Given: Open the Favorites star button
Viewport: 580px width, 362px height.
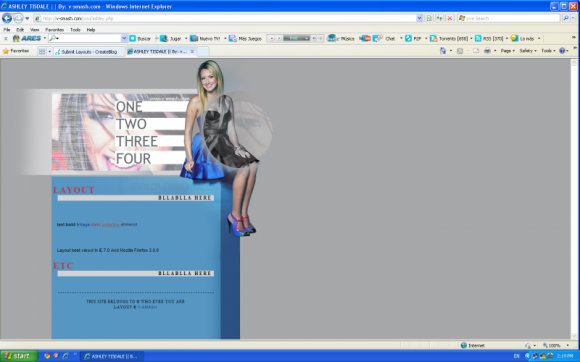Looking at the screenshot, I should [16, 51].
